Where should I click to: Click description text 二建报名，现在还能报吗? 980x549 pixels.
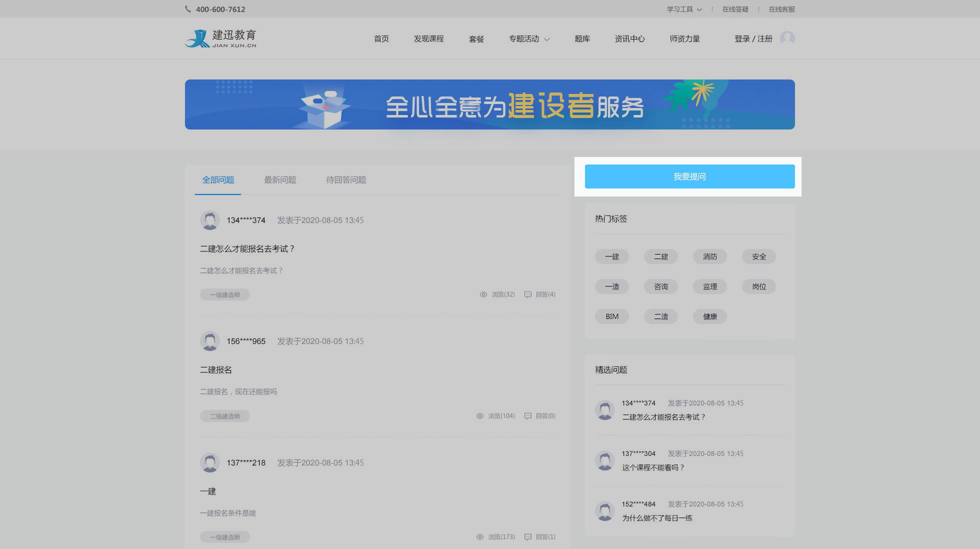coord(238,391)
